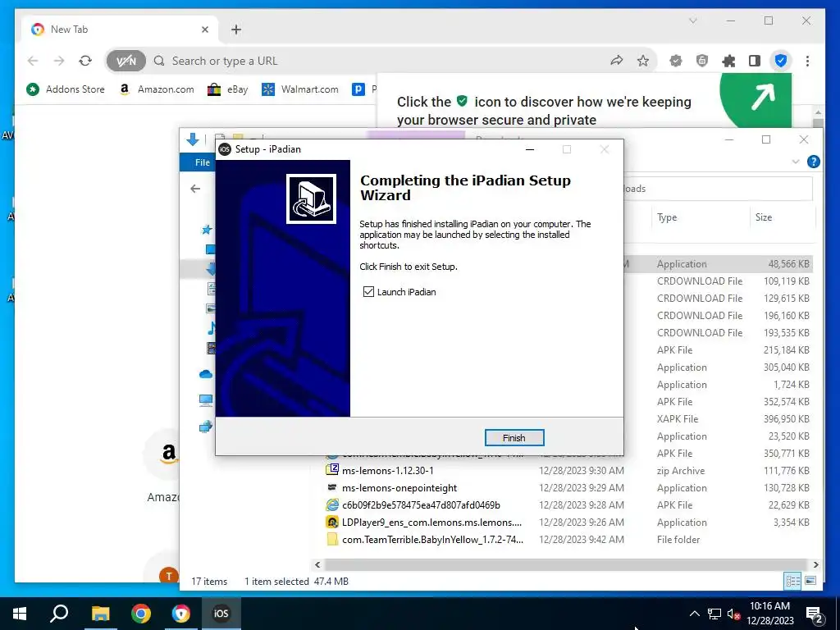Click the BabyInYellow folder icon
Viewport: 840px width, 630px height.
(x=332, y=539)
